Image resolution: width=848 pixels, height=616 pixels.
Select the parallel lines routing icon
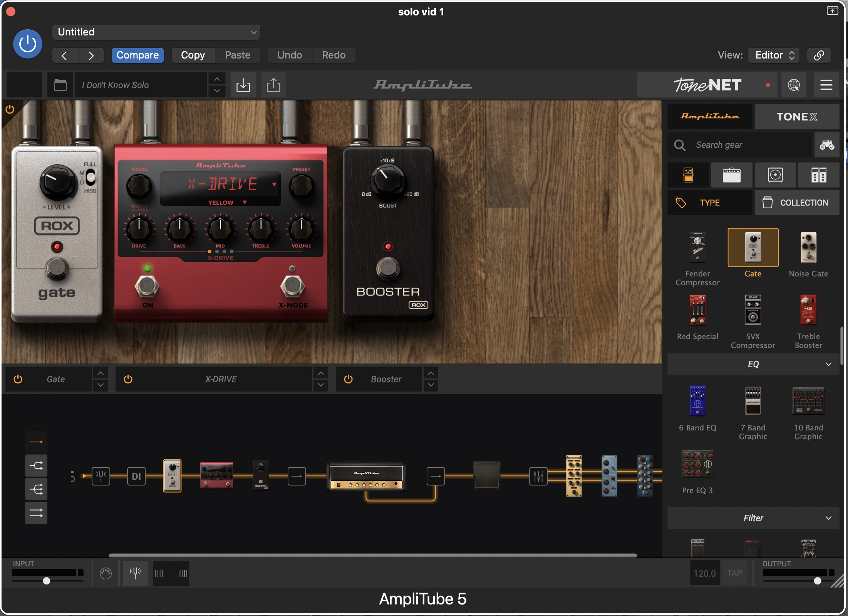(x=36, y=513)
